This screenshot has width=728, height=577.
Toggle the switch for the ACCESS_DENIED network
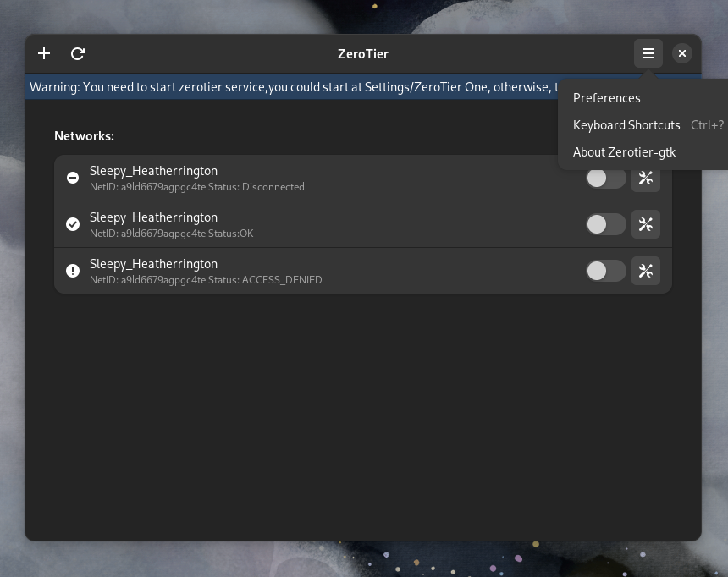point(606,271)
